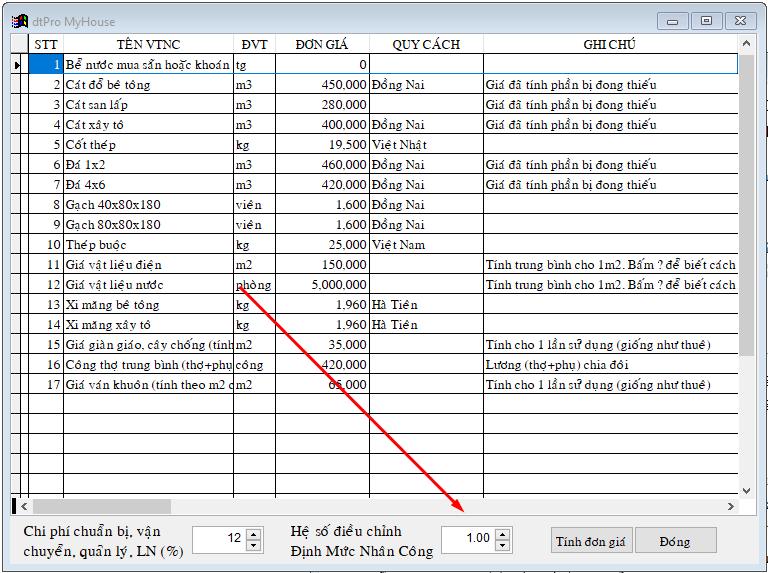Click the coefficient input field showing 1.00

pyautogui.click(x=467, y=539)
